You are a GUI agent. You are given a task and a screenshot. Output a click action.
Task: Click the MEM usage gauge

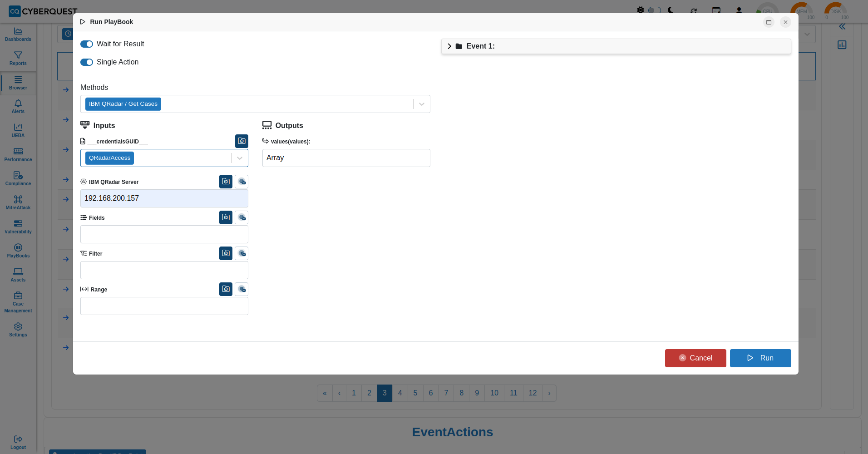pyautogui.click(x=802, y=11)
